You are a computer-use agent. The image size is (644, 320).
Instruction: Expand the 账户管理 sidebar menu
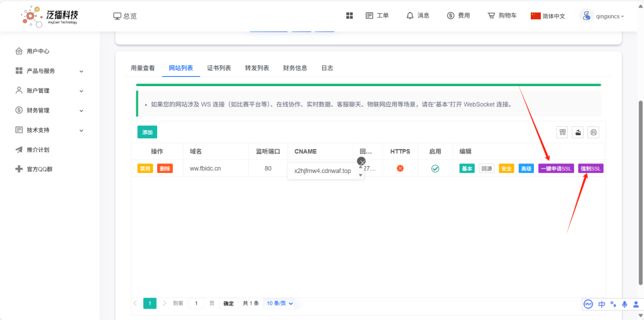[50, 91]
